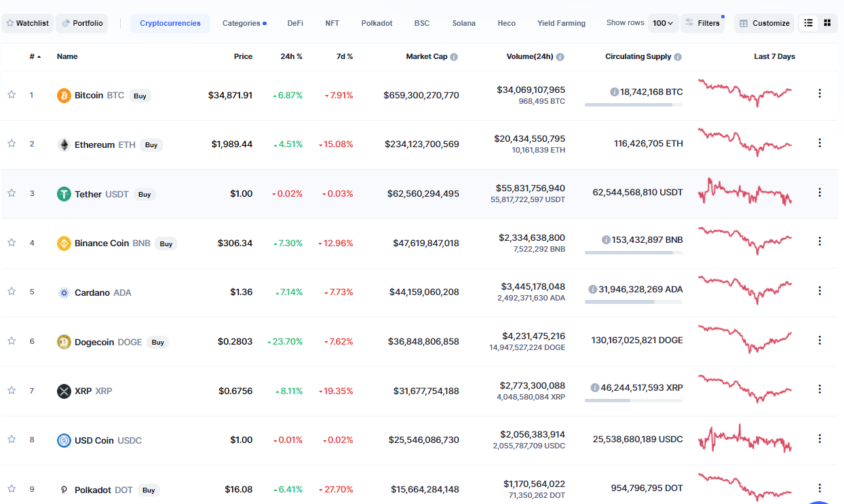The image size is (844, 504).
Task: Switch to the Yield Farming tab
Action: coord(561,23)
